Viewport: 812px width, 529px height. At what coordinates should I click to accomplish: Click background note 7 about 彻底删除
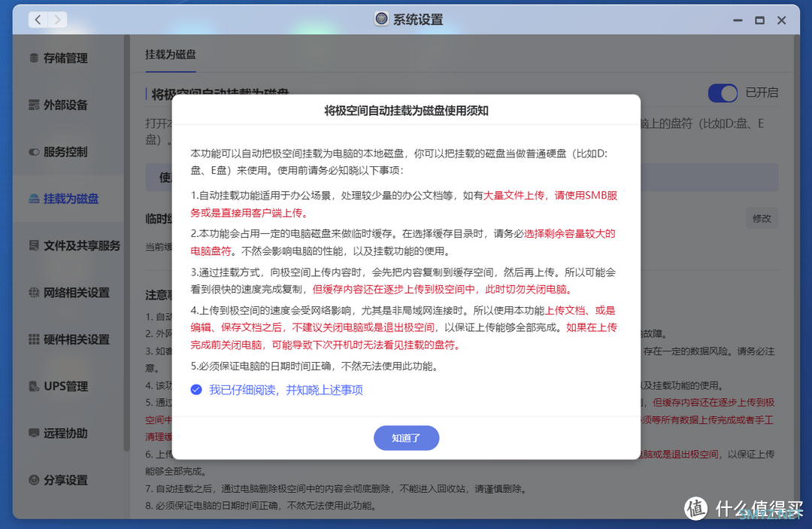coord(336,488)
